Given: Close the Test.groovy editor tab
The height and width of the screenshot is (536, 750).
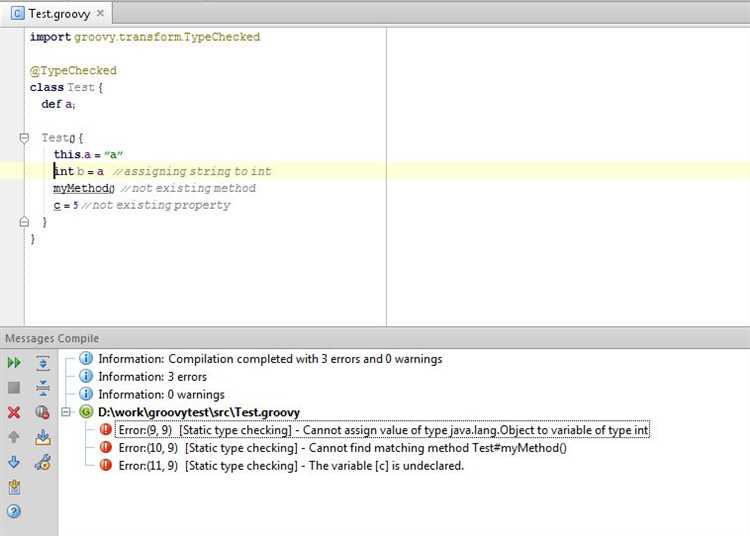Looking at the screenshot, I should point(100,13).
